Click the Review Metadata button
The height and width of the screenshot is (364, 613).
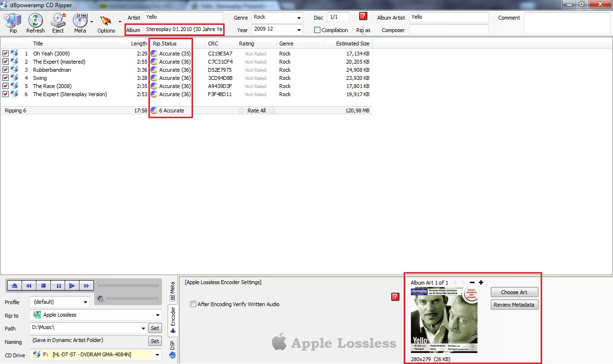point(514,305)
